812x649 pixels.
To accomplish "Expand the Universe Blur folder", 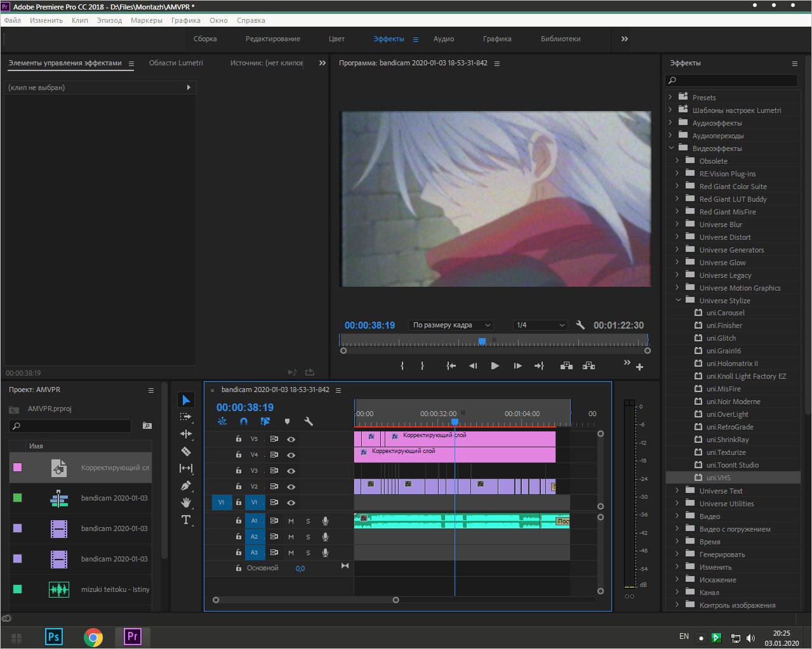I will (x=677, y=224).
